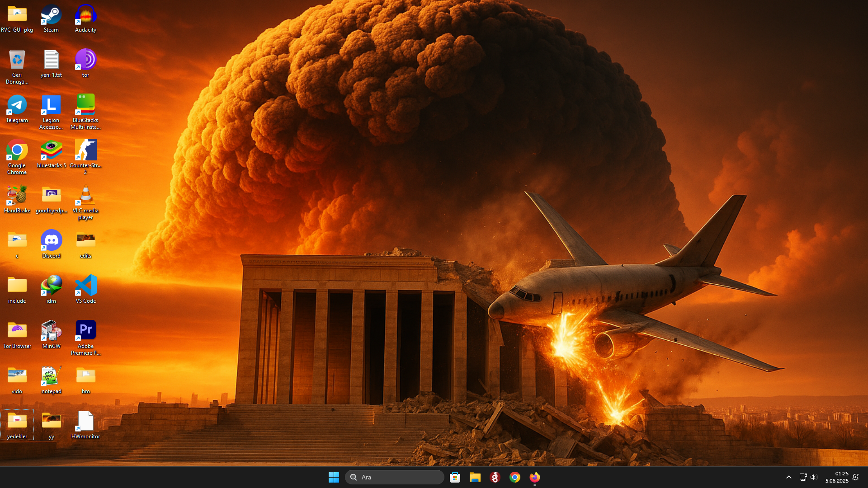Open the volume control in the tray
The image size is (868, 488).
(x=814, y=477)
